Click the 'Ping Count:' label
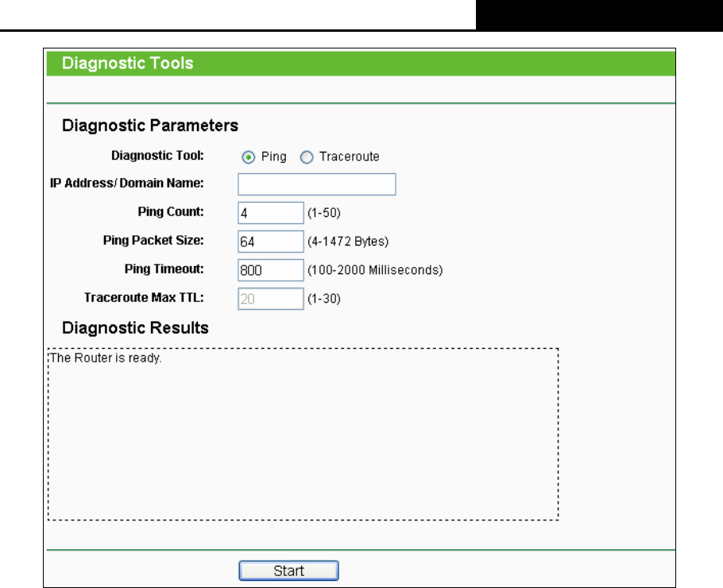 [171, 211]
